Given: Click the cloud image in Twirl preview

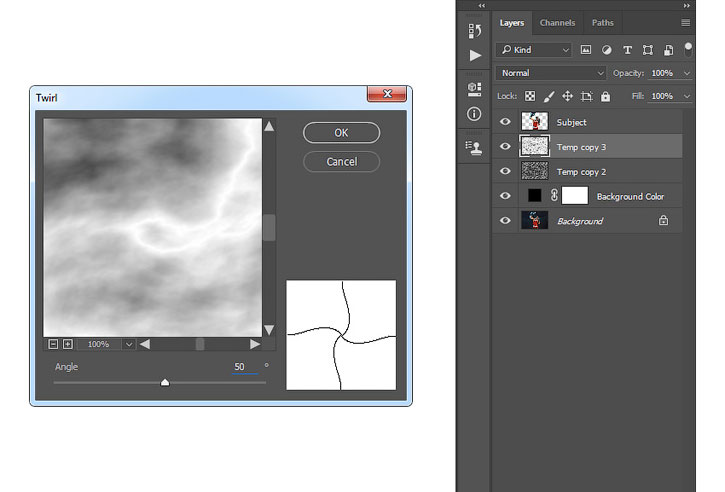Looking at the screenshot, I should (153, 228).
